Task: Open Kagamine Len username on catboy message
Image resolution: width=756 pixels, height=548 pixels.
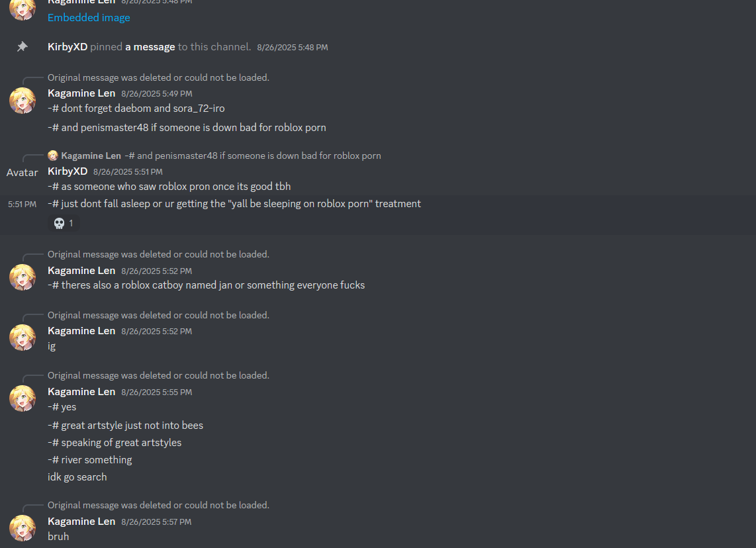Action: (81, 271)
